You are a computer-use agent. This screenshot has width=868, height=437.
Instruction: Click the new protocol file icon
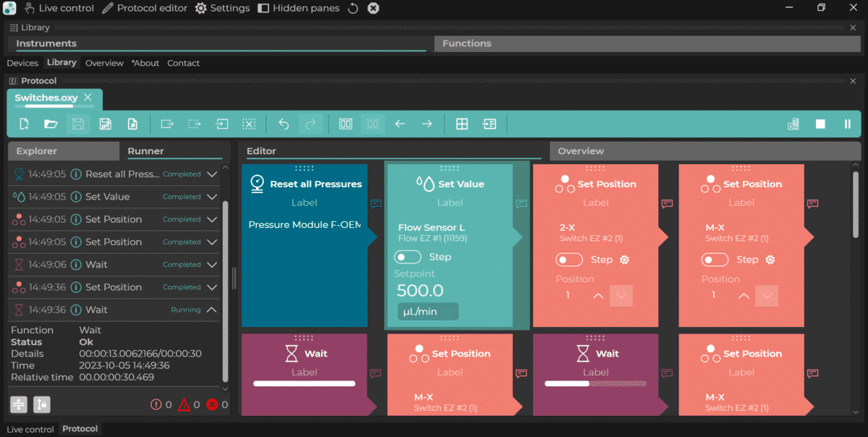24,124
